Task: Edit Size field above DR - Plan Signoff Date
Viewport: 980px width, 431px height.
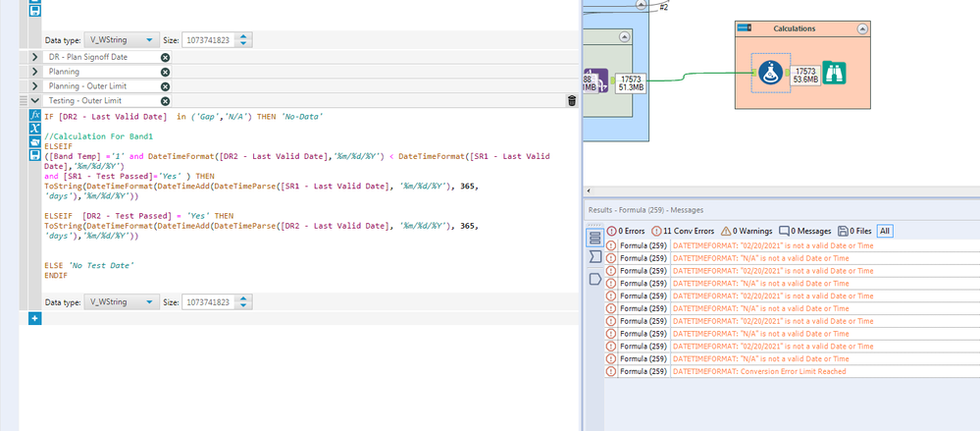Action: 209,40
